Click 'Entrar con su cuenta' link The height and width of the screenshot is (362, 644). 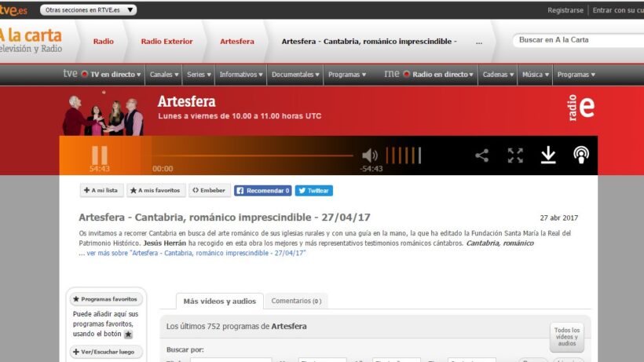[x=618, y=10]
